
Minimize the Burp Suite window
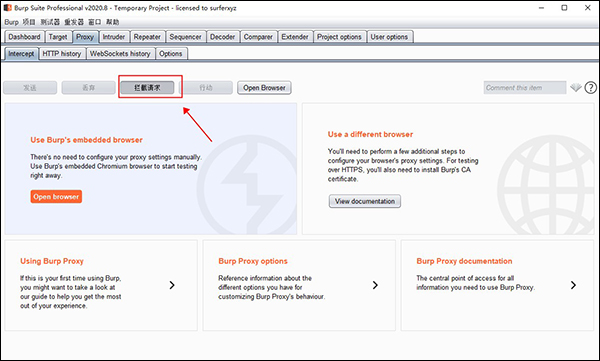point(541,8)
